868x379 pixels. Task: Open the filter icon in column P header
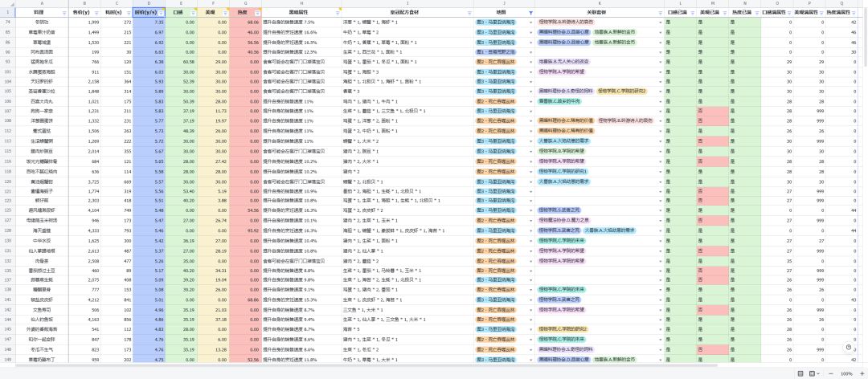tap(821, 12)
